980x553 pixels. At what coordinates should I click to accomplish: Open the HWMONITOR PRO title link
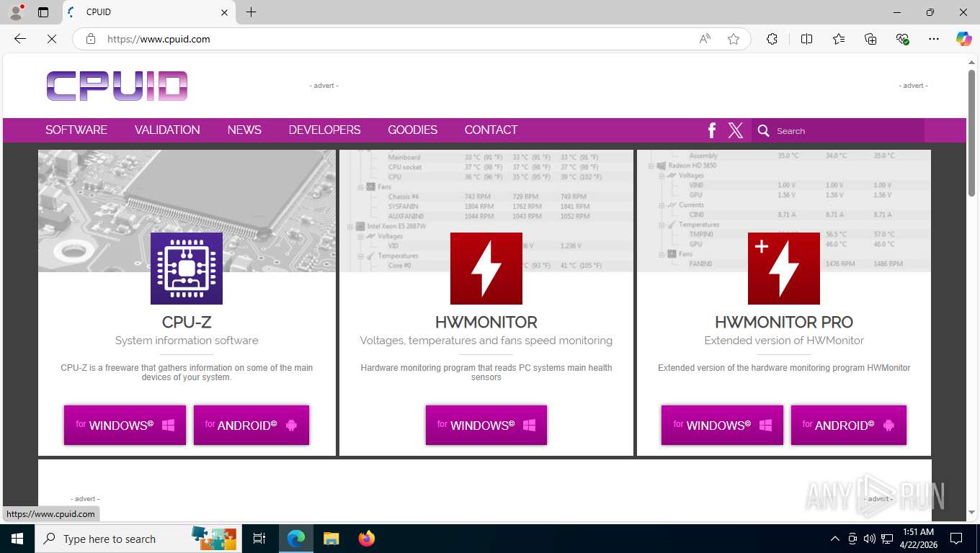(784, 322)
